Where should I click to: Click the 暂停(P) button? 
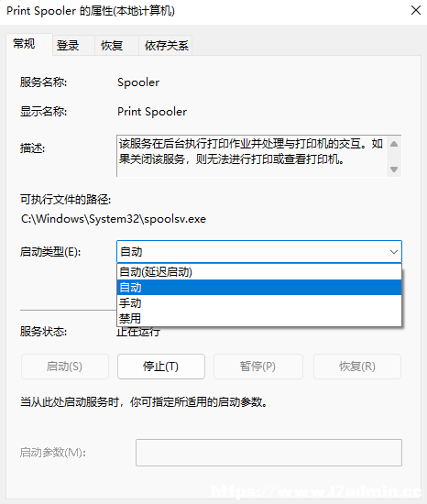258,367
